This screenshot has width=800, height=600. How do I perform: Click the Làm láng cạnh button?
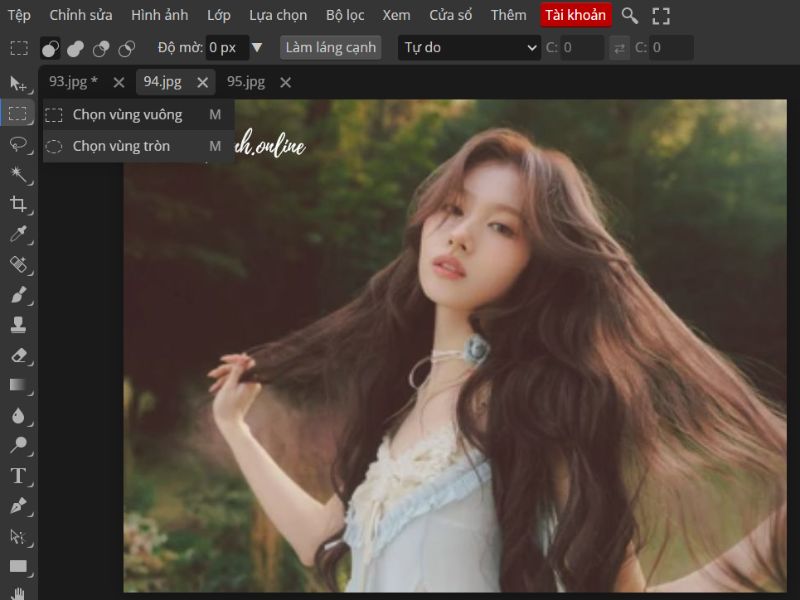[x=331, y=47]
